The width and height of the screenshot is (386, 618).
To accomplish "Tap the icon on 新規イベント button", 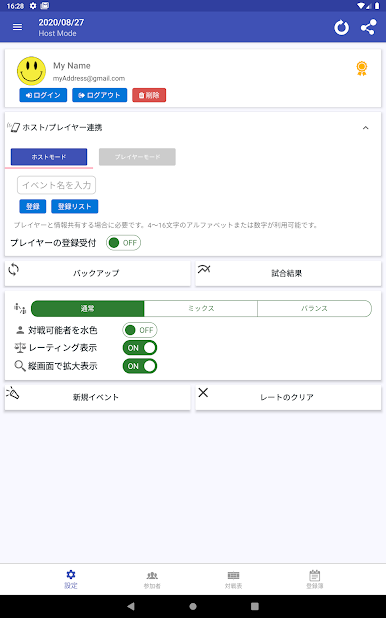I will 13,393.
